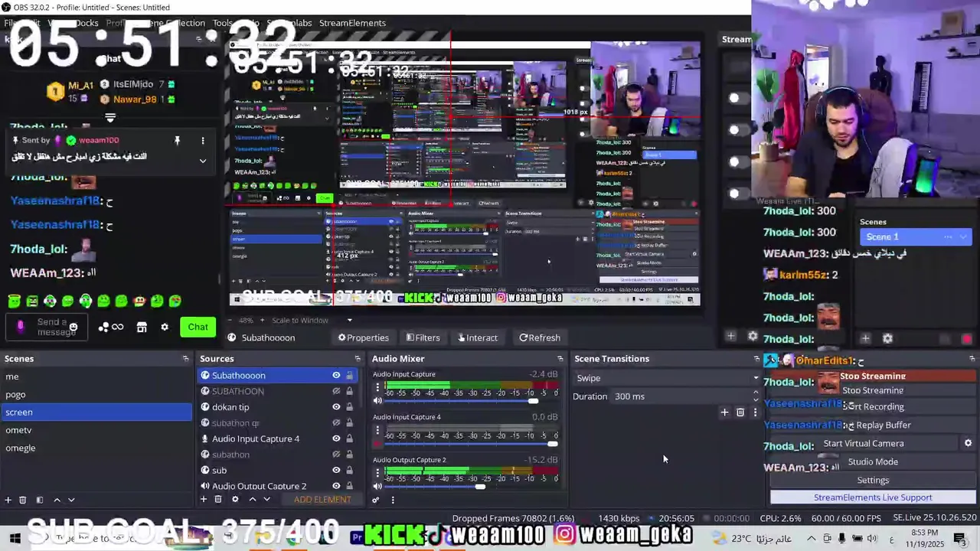
Task: Show hidden system tray icons
Action: 812,539
